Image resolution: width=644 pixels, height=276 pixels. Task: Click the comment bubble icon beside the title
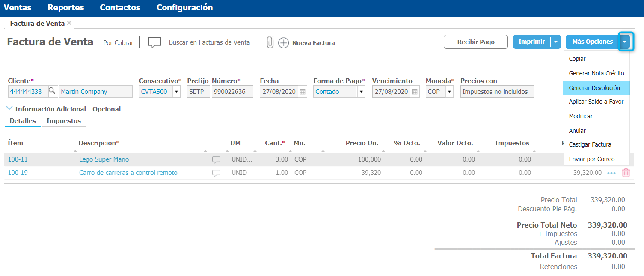click(x=154, y=42)
